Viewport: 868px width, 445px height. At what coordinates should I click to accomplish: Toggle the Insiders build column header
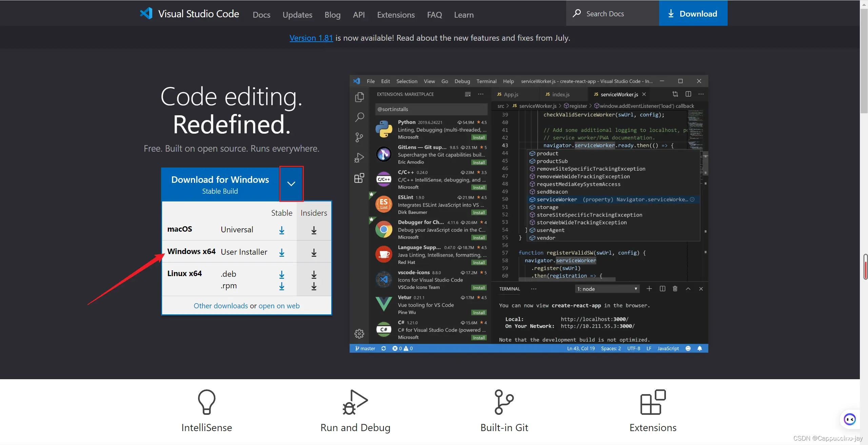click(x=314, y=212)
